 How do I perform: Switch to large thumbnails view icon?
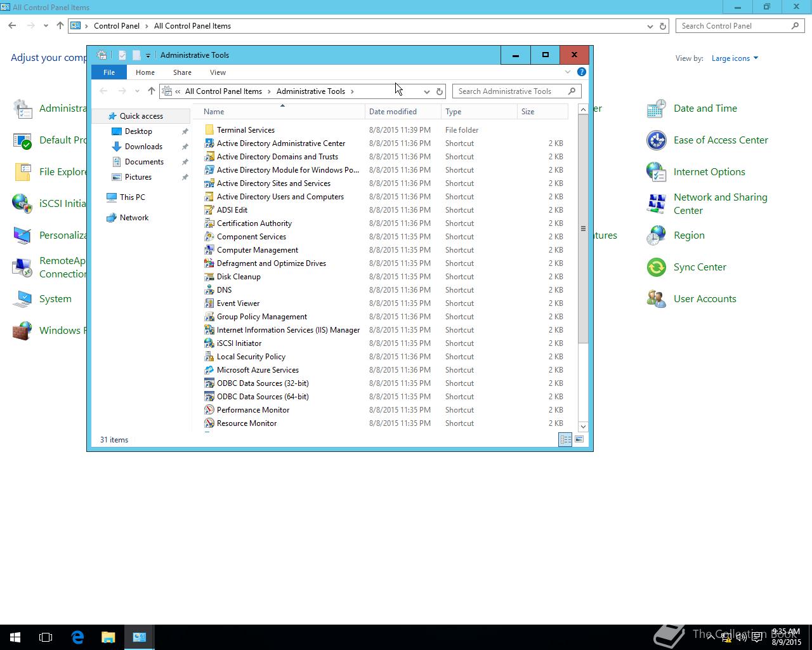pos(579,439)
